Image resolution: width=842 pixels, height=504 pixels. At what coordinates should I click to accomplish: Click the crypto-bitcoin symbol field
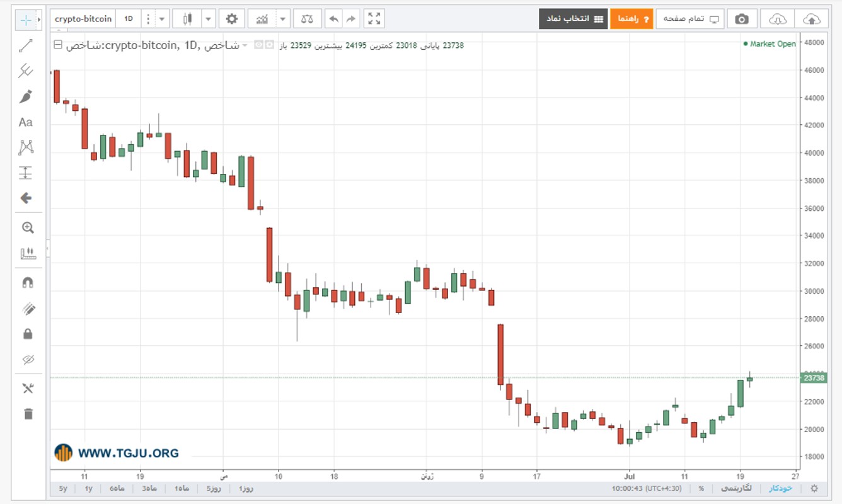[83, 19]
